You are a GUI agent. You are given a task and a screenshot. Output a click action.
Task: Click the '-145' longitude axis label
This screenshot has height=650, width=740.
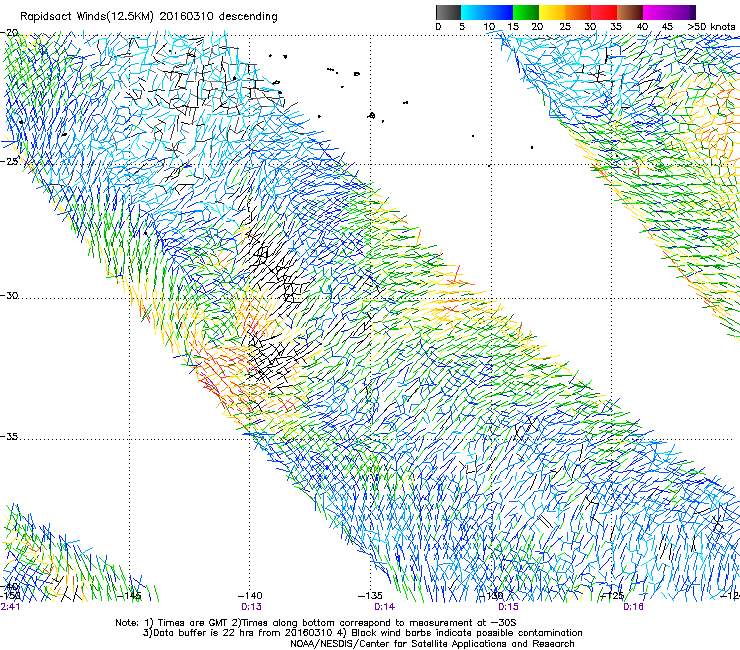pyautogui.click(x=129, y=596)
